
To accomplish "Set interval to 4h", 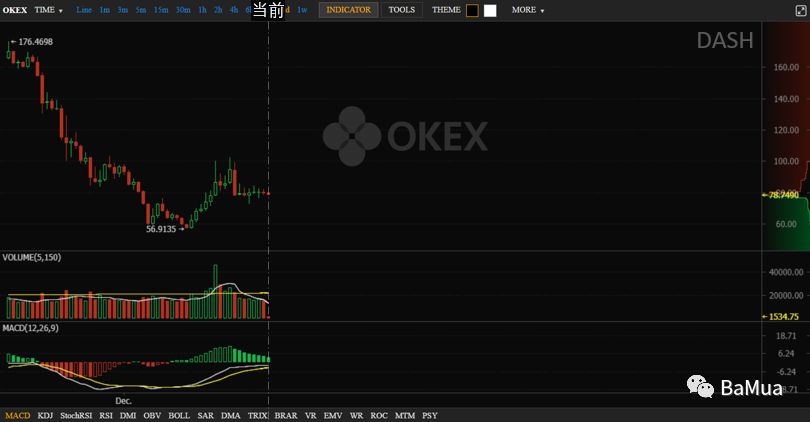I will click(x=234, y=10).
